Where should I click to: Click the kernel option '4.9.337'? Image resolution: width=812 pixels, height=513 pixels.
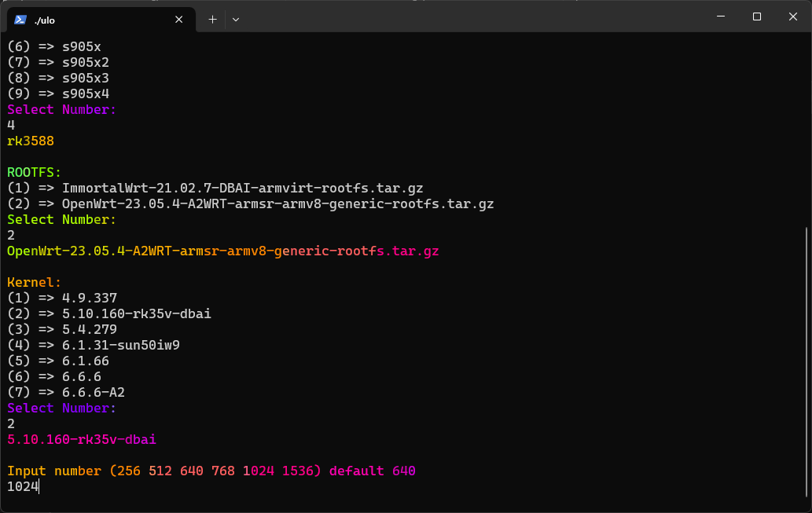coord(62,299)
